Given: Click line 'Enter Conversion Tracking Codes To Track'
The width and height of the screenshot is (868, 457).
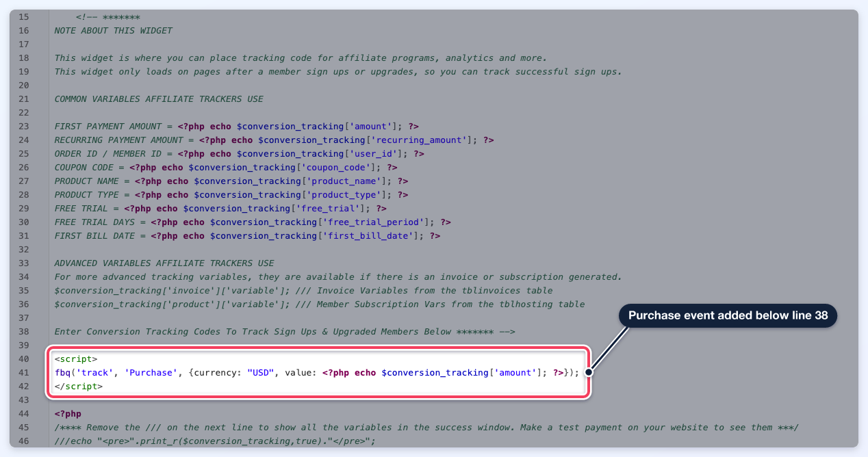Looking at the screenshot, I should click(x=285, y=332).
